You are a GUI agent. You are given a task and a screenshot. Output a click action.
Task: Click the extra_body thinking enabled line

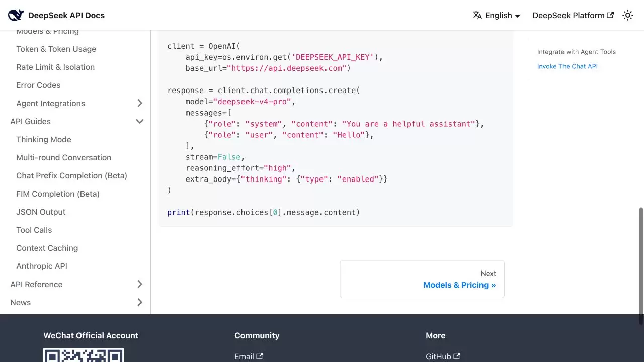(x=287, y=179)
